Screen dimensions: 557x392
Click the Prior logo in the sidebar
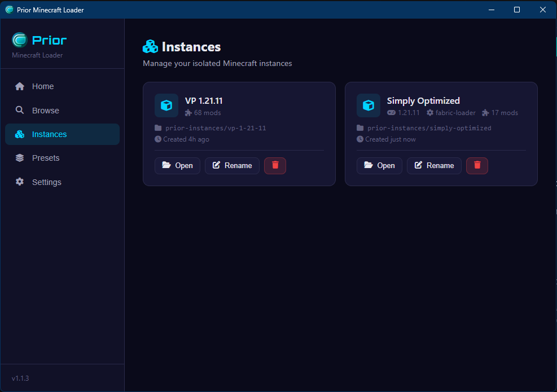[x=20, y=40]
